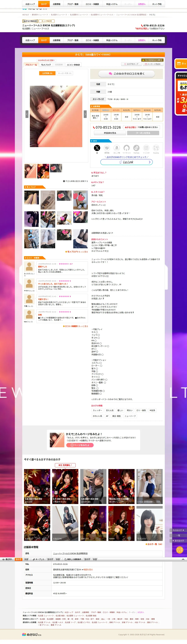
Task: Click the pink ページをみたよ button
Action: click(x=80, y=445)
